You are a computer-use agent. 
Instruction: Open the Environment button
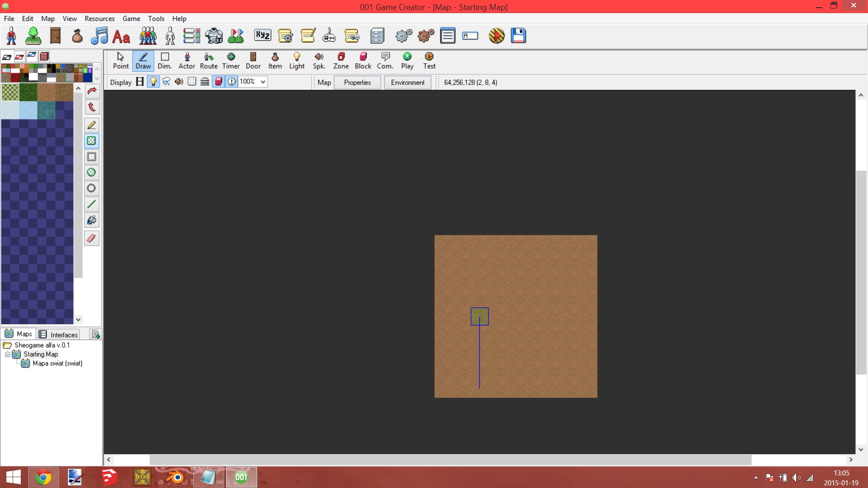click(407, 82)
